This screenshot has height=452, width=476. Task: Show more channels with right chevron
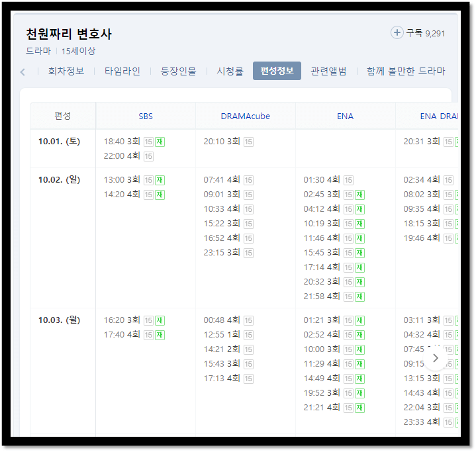(x=436, y=358)
